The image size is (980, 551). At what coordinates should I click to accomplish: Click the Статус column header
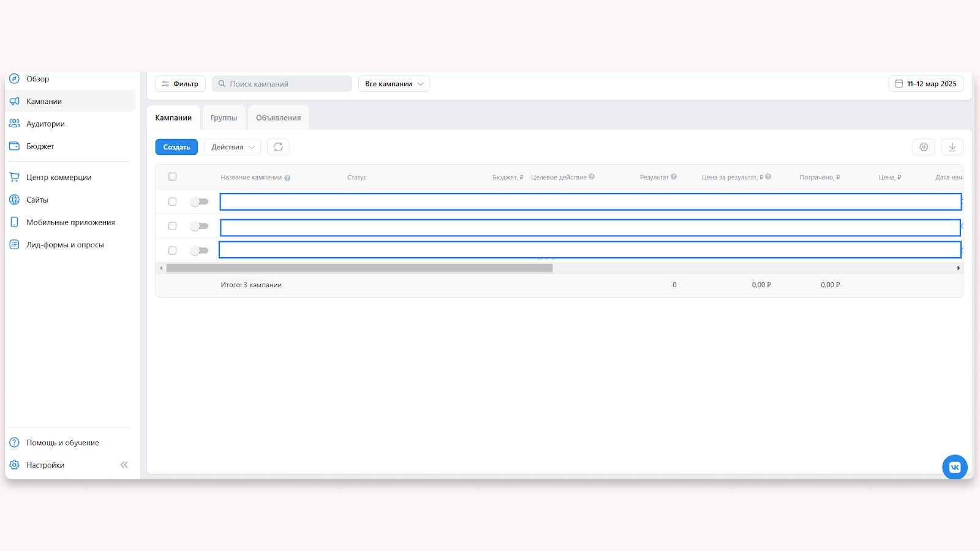pyautogui.click(x=357, y=178)
